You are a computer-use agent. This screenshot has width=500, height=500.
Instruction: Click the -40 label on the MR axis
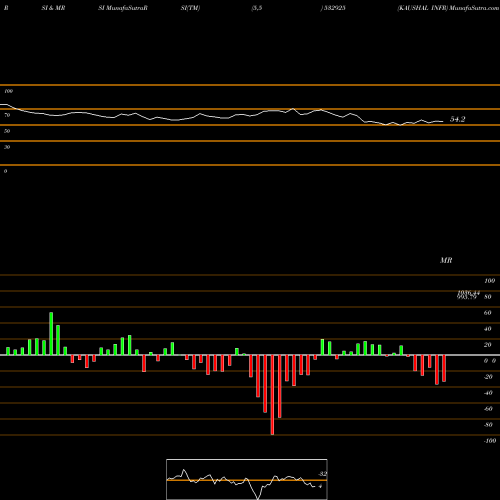[488, 393]
